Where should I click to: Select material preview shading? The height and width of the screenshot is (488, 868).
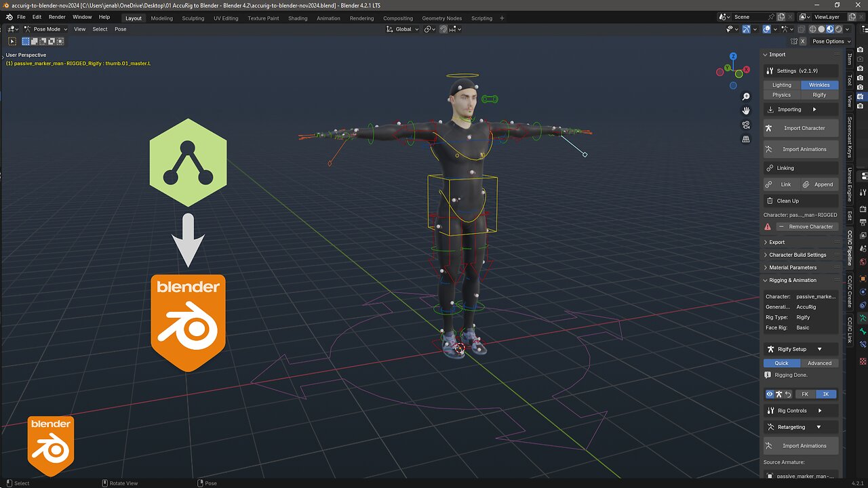pyautogui.click(x=830, y=29)
